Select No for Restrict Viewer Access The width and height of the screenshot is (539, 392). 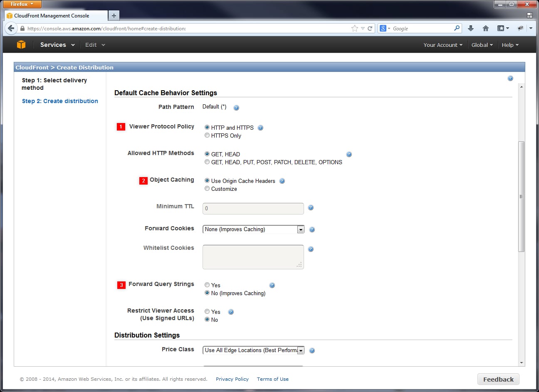pyautogui.click(x=207, y=319)
